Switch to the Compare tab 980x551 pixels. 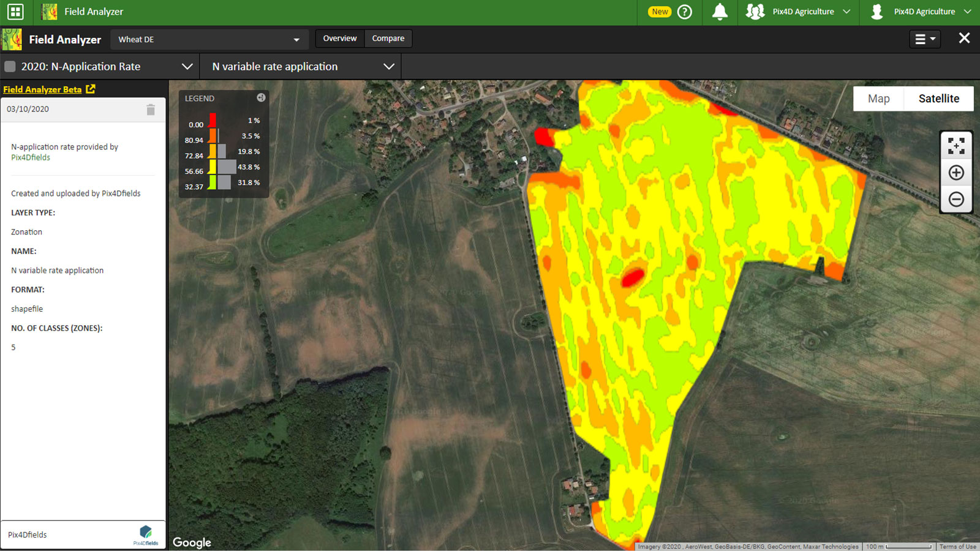388,39
